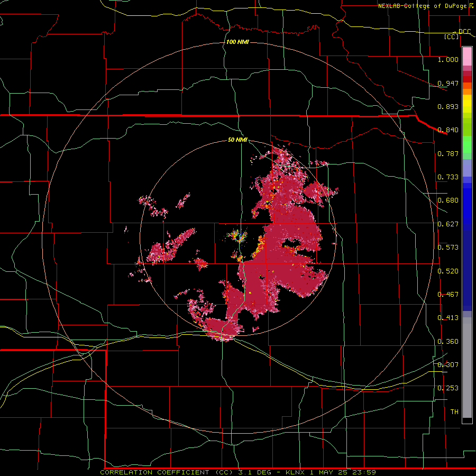The width and height of the screenshot is (476, 476).
Task: Click the pink top segment of color bar
Action: pyautogui.click(x=467, y=57)
